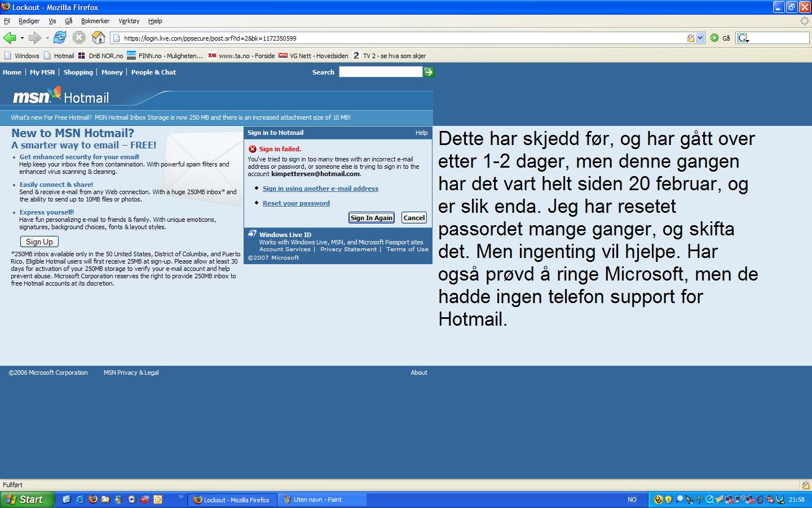Viewport: 812px width, 508px height.
Task: Open the Money navigation link
Action: [x=112, y=72]
